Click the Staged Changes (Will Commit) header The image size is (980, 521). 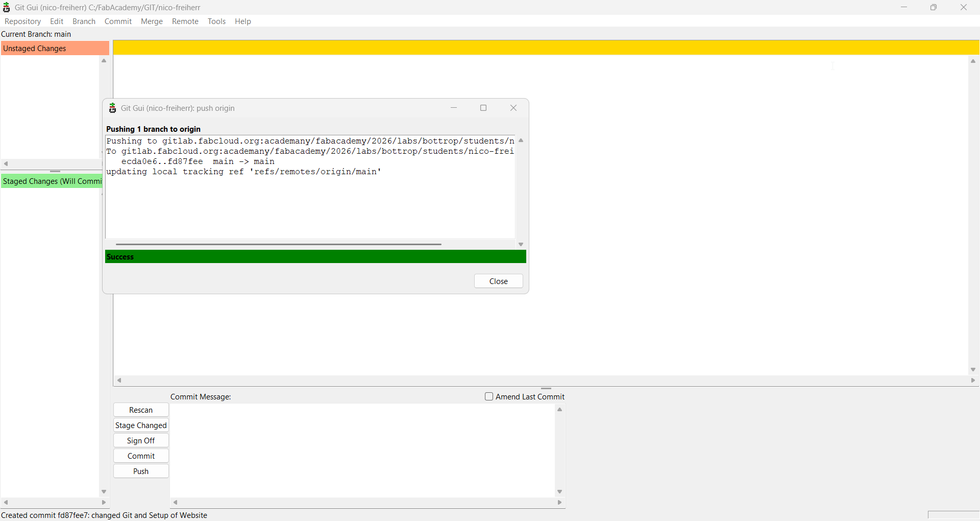tap(52, 181)
